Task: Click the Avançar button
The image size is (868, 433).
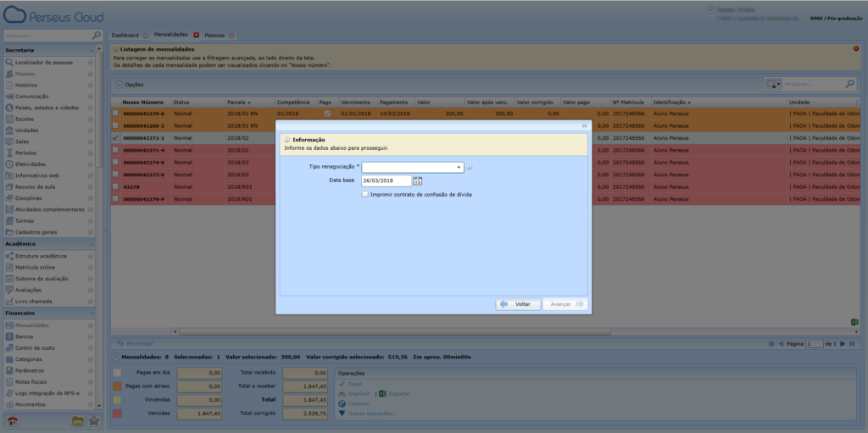Action: (565, 303)
